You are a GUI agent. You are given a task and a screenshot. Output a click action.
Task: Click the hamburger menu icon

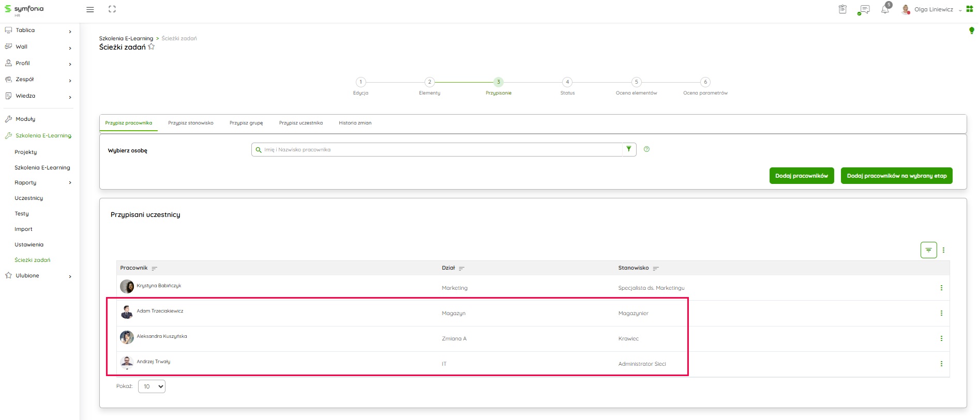click(x=90, y=9)
